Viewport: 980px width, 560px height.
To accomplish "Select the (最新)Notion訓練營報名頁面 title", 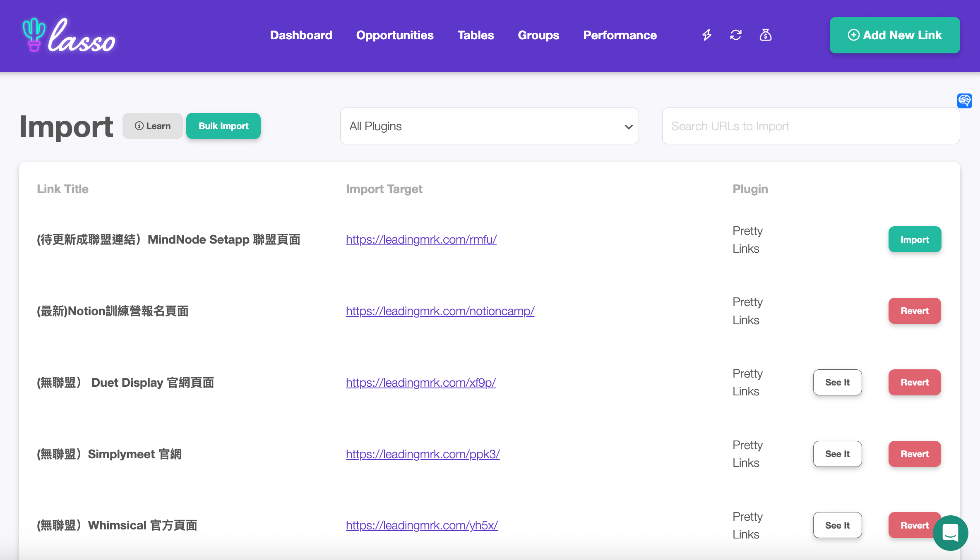I will point(113,311).
